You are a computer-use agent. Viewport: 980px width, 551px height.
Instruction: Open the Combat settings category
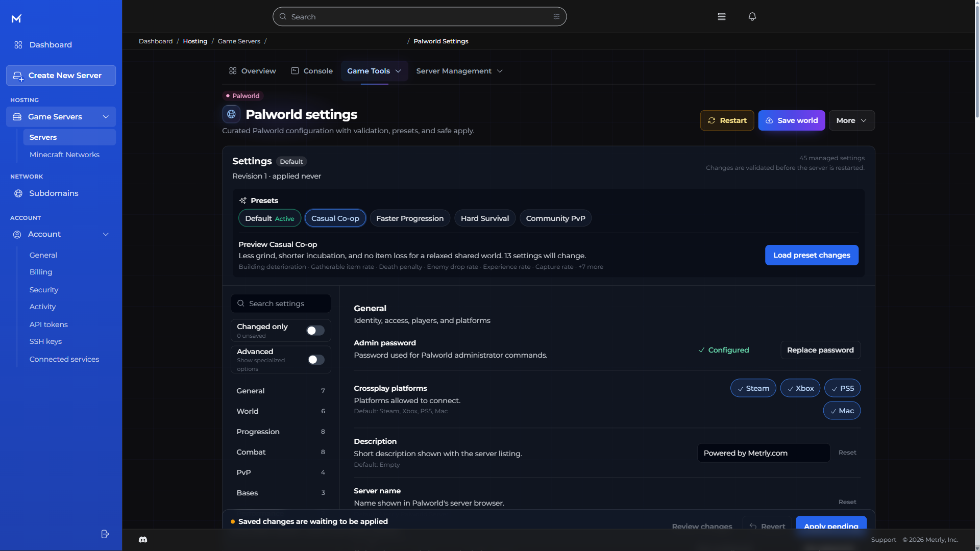281,452
